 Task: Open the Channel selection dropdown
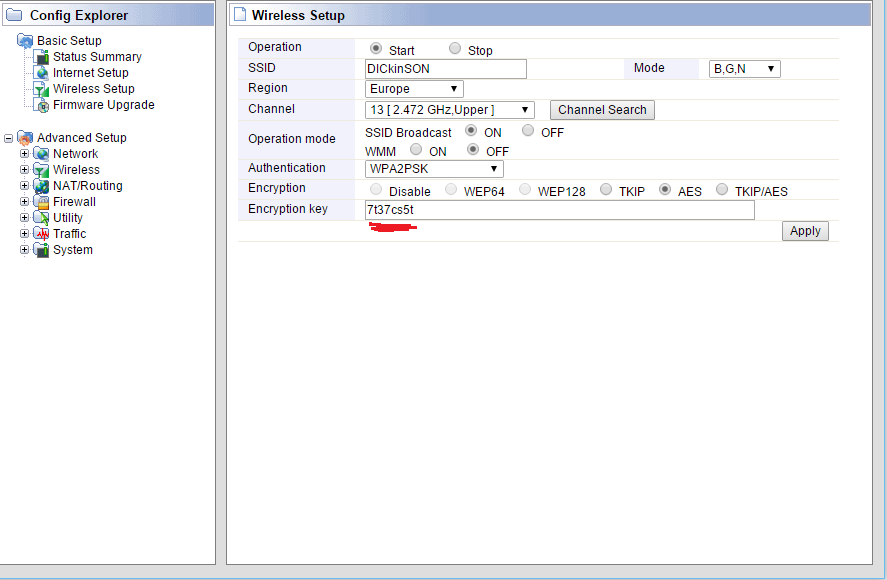450,110
